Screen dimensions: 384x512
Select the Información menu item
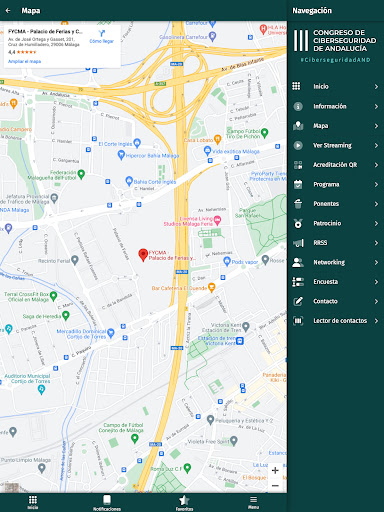pyautogui.click(x=336, y=106)
